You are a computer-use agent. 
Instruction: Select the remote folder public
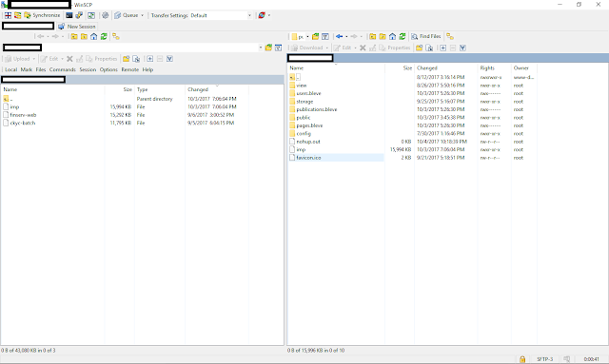pyautogui.click(x=303, y=118)
